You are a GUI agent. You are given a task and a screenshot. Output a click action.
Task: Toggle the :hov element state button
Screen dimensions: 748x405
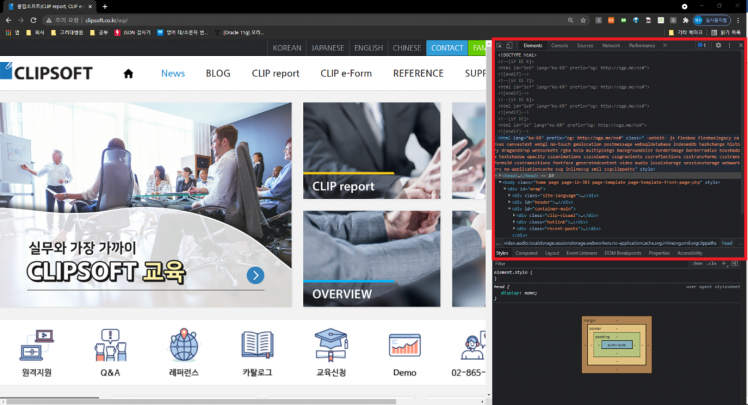[x=697, y=264]
